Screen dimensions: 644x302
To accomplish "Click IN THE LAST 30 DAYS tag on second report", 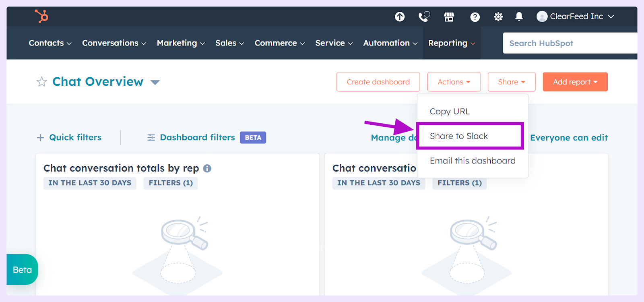I will tap(379, 183).
